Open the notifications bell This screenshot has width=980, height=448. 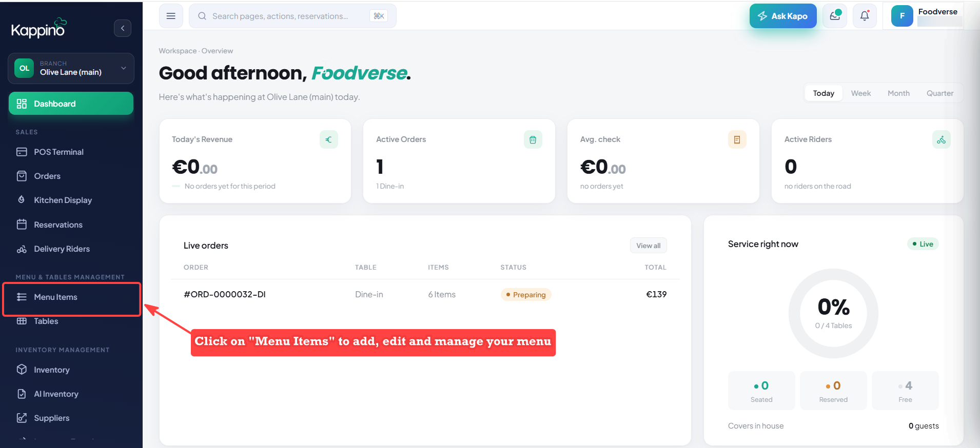tap(865, 16)
